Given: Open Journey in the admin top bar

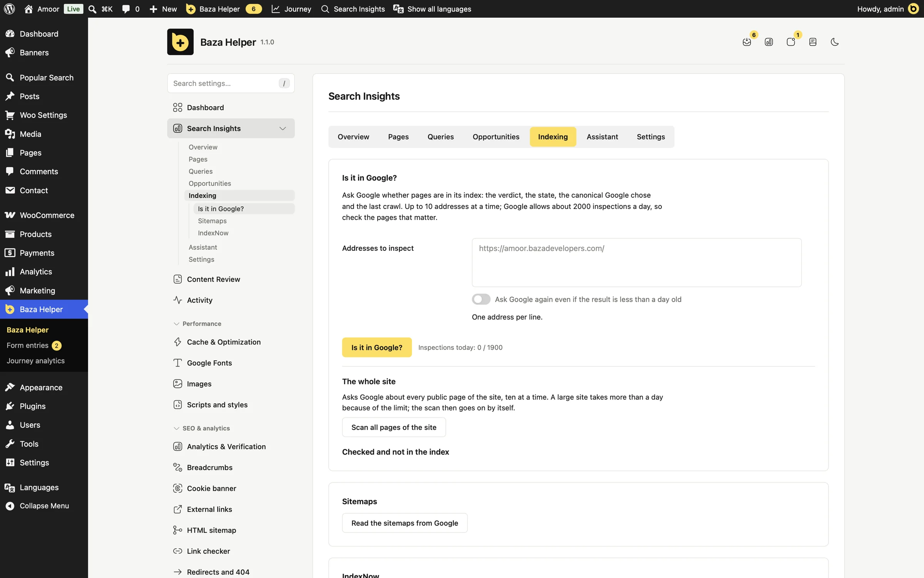Looking at the screenshot, I should [x=291, y=9].
